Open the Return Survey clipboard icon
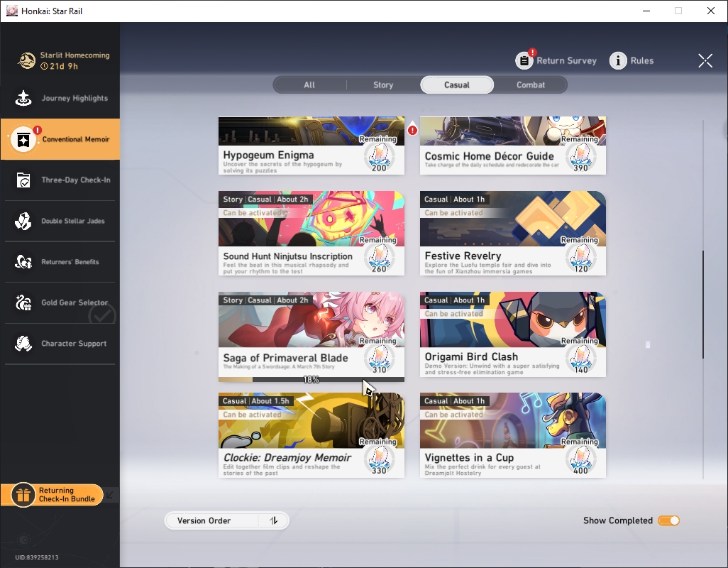The width and height of the screenshot is (728, 568). tap(524, 60)
